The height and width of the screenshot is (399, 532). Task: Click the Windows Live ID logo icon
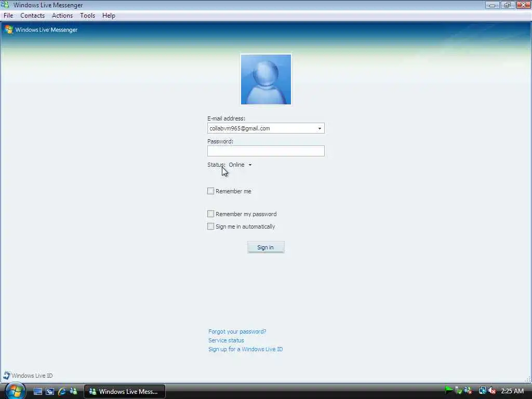click(6, 375)
